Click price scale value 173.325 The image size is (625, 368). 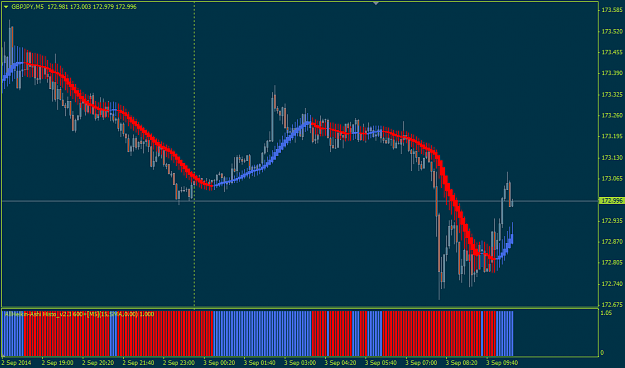click(x=612, y=94)
